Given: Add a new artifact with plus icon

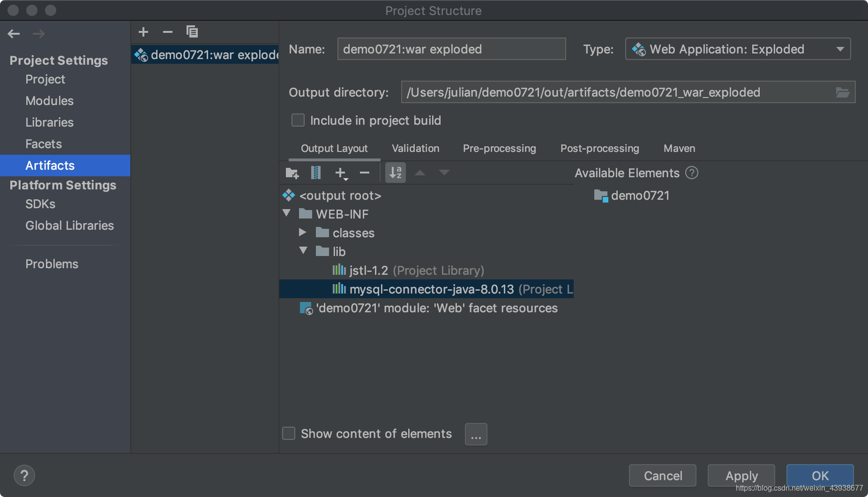Looking at the screenshot, I should (x=143, y=32).
